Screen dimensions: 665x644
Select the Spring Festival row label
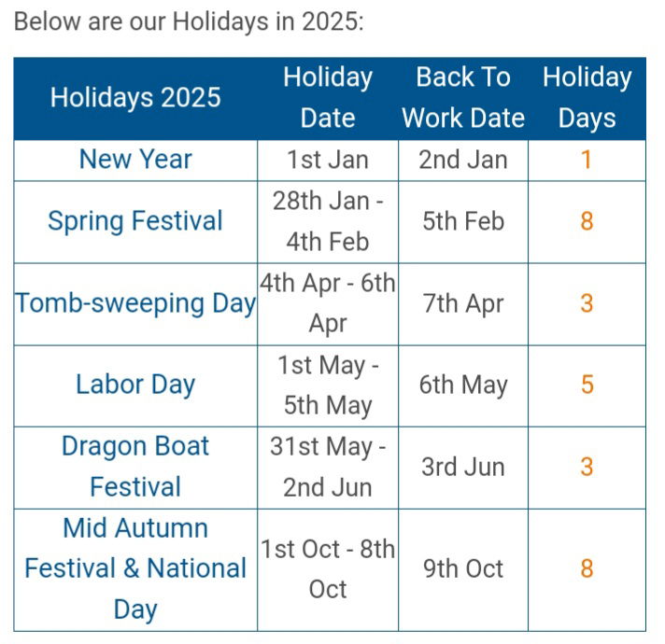pos(135,221)
